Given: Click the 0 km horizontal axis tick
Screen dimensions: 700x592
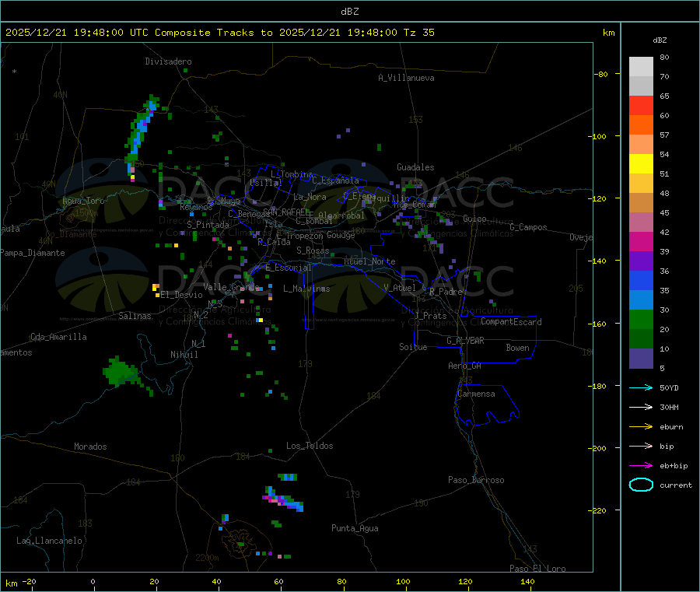Looking at the screenshot, I should [x=93, y=581].
